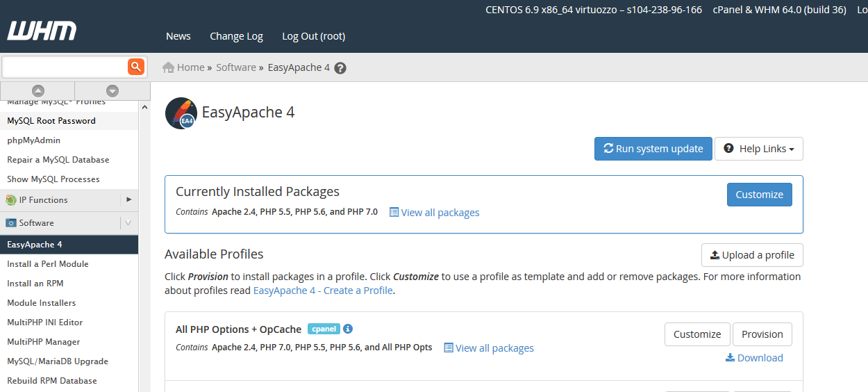Screen dimensions: 868x392
Task: Open the Change Log menu item
Action: [236, 36]
